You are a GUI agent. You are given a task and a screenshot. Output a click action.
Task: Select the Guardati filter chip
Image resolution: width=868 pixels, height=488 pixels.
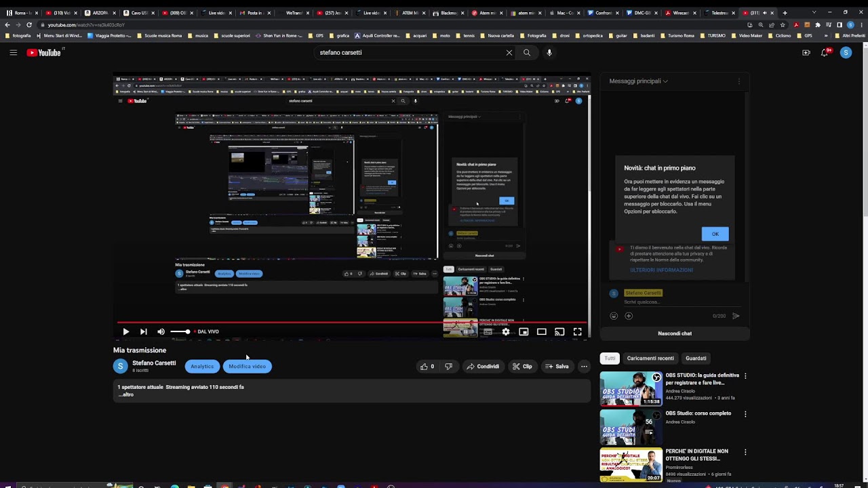(696, 359)
